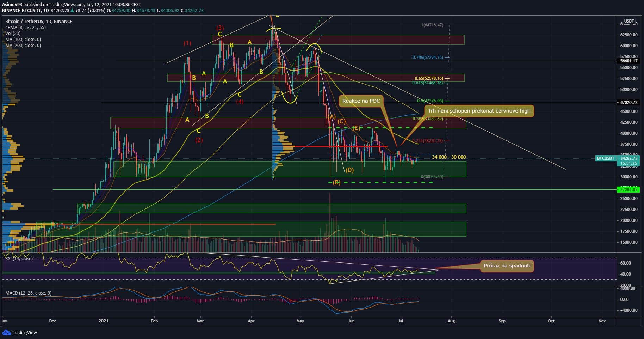Click the Feb label on the time axis
Screen dimensions: 644x339
coord(154,321)
